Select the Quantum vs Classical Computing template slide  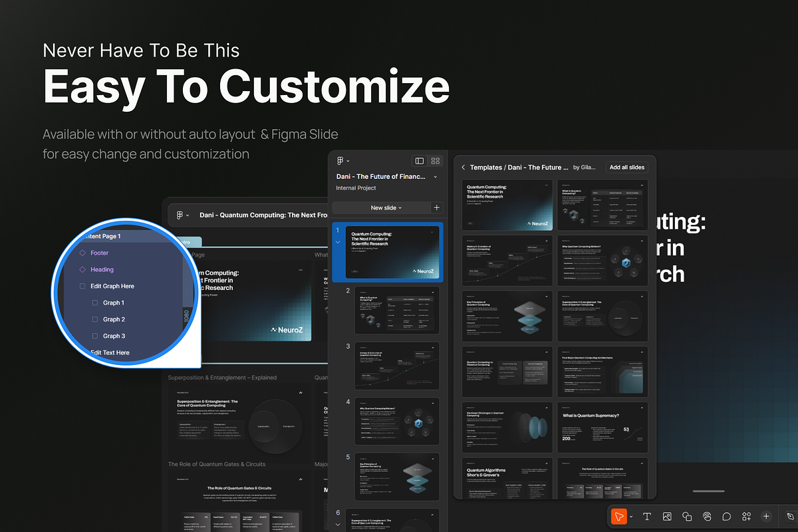click(x=507, y=372)
